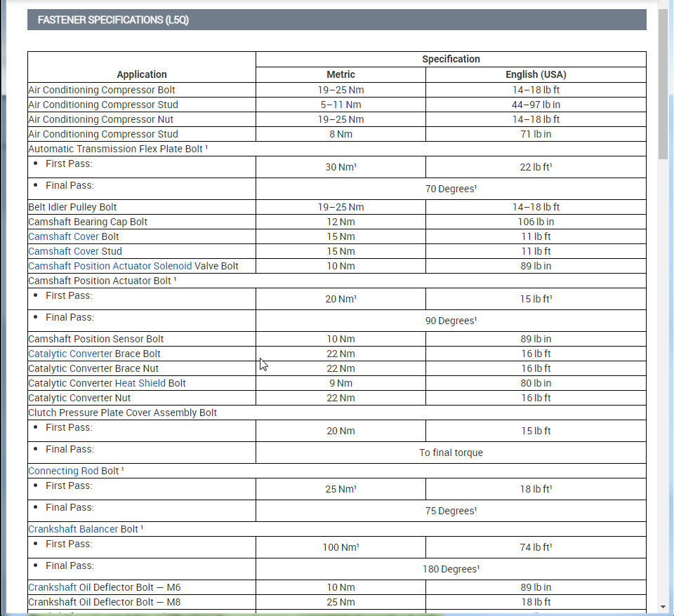
Task: Select the 80 lb in value
Action: click(536, 383)
